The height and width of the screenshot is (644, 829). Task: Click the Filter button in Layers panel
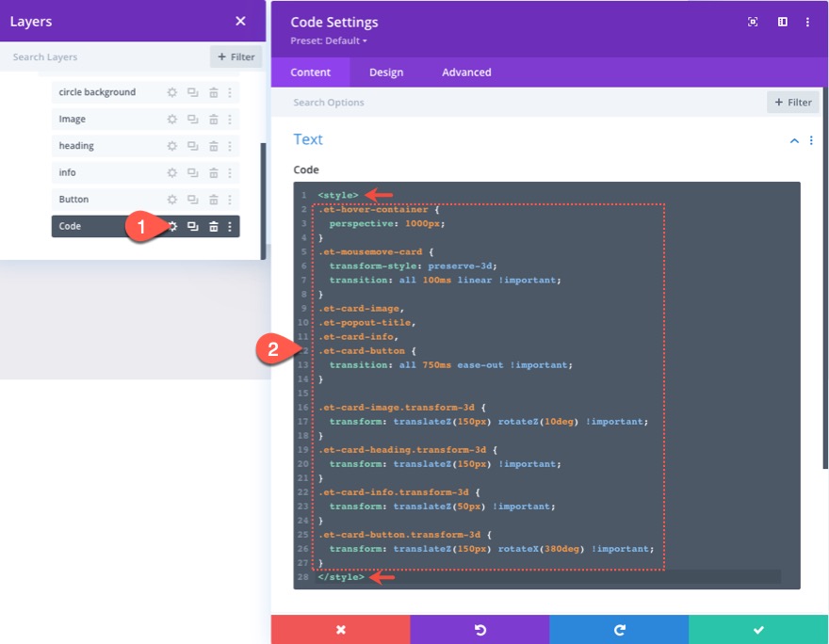(x=236, y=56)
